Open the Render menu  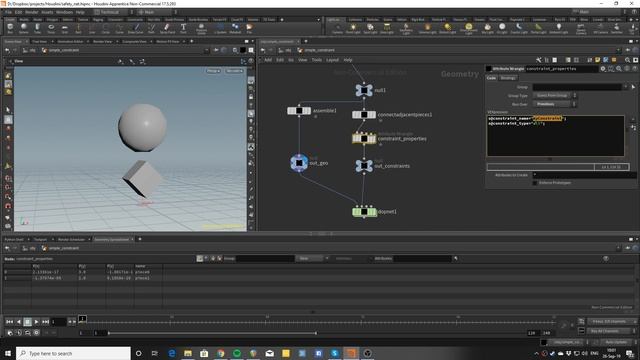click(31, 12)
